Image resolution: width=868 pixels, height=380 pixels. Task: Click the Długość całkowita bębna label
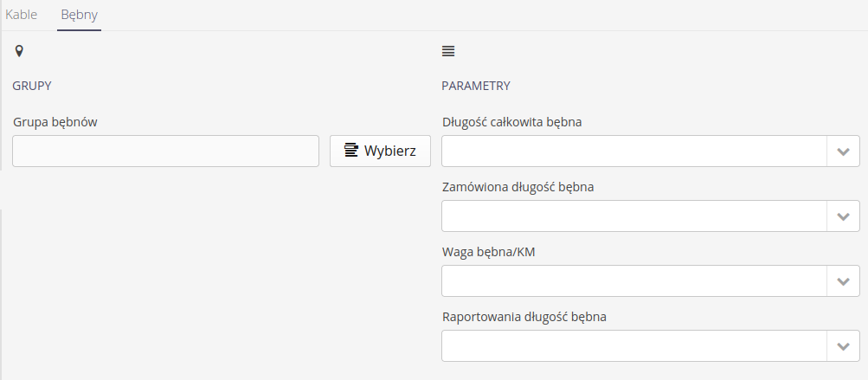tap(511, 122)
